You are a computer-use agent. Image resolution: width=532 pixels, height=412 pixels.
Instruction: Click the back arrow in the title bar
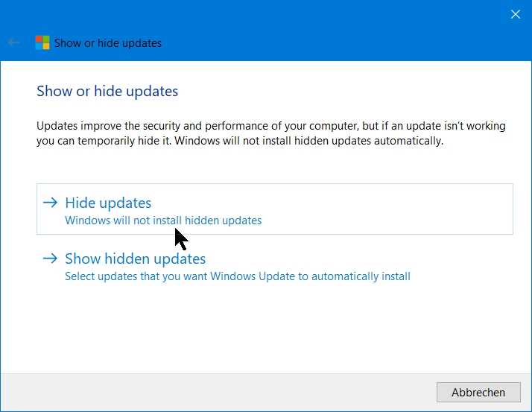click(13, 43)
